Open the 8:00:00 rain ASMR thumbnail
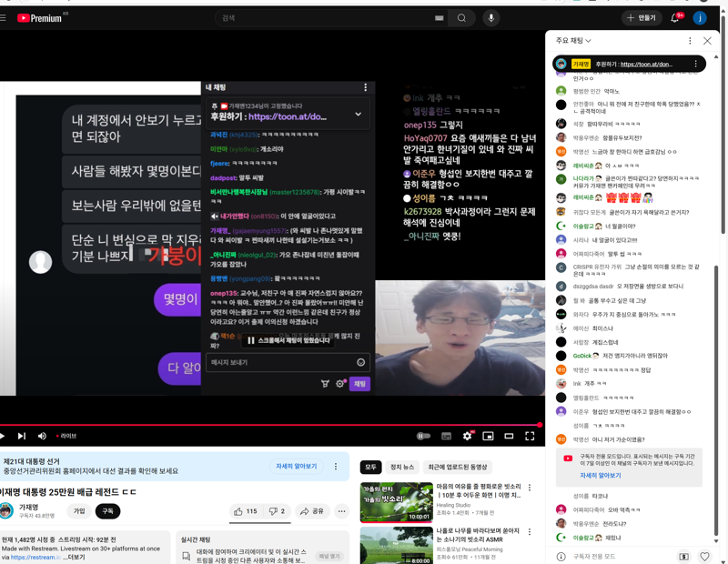Screen dimensions: 728x564 click(x=397, y=546)
